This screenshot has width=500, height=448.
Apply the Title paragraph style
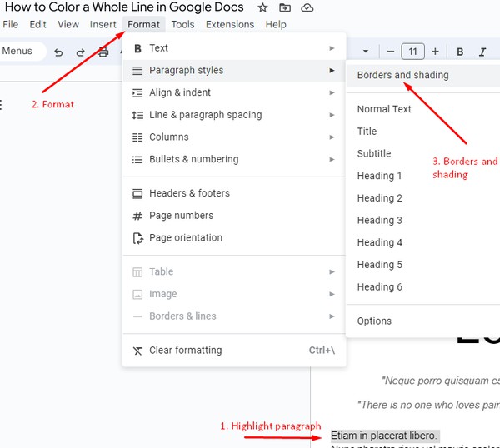point(422,132)
